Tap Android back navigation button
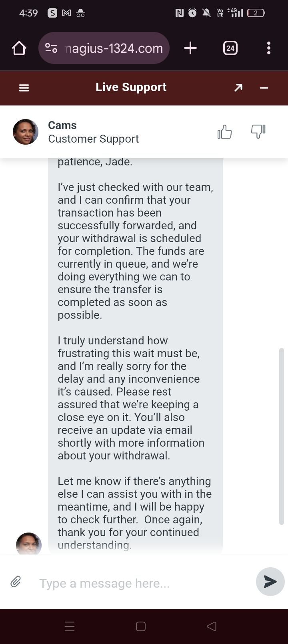This screenshot has width=288, height=644. 212,626
